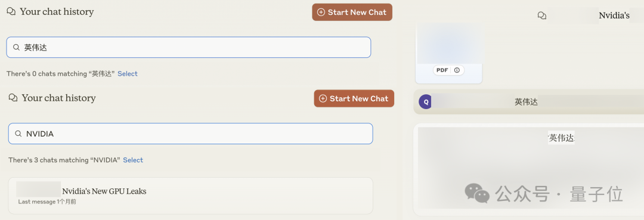Click the chat bubble icon in the heading above the NVIDIA search

pos(13,98)
